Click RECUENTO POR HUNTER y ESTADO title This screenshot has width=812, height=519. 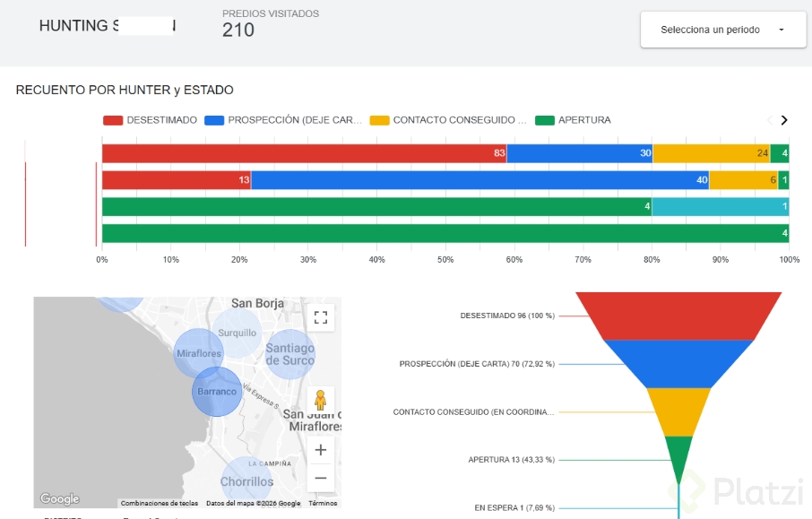pos(125,91)
